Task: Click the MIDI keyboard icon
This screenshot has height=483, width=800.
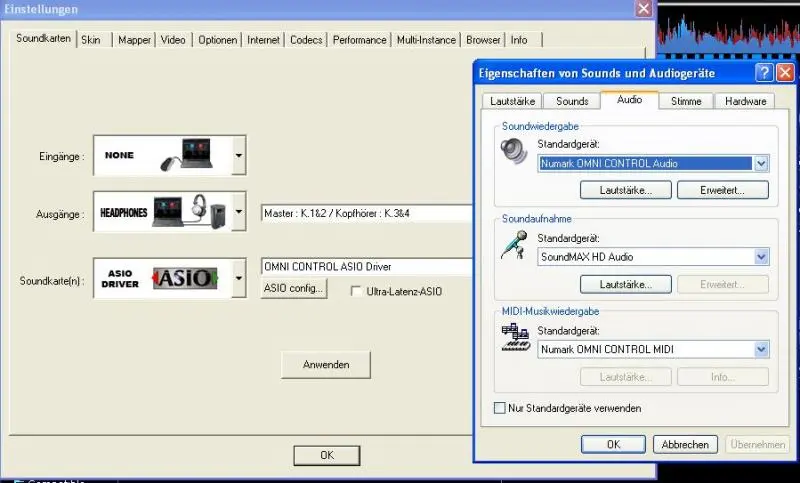Action: (514, 338)
